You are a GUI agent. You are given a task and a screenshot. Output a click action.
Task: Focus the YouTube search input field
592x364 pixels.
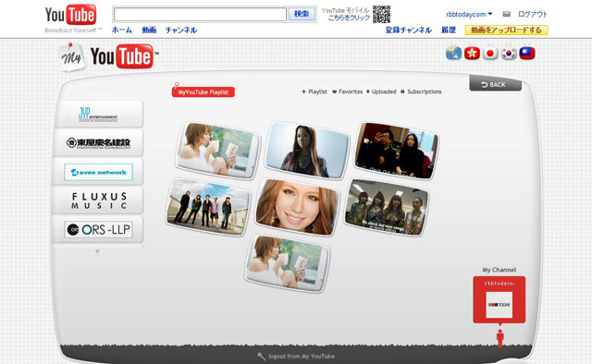[x=200, y=15]
